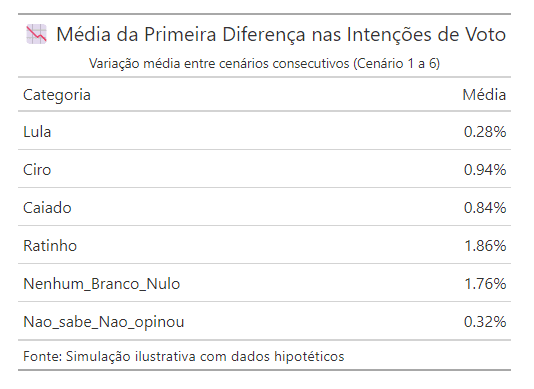534x389 pixels.
Task: Click the word Média in the title
Action: [83, 35]
